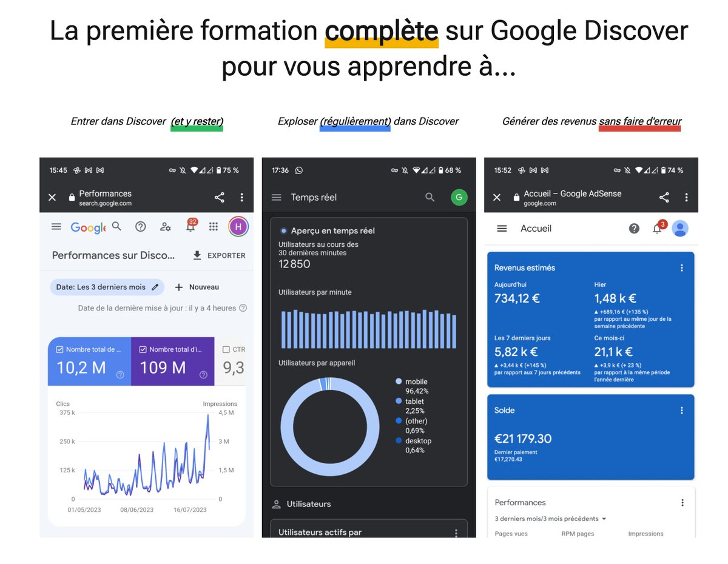Add a new filter with Nouveau
Screen dimensions: 728x564
[197, 287]
